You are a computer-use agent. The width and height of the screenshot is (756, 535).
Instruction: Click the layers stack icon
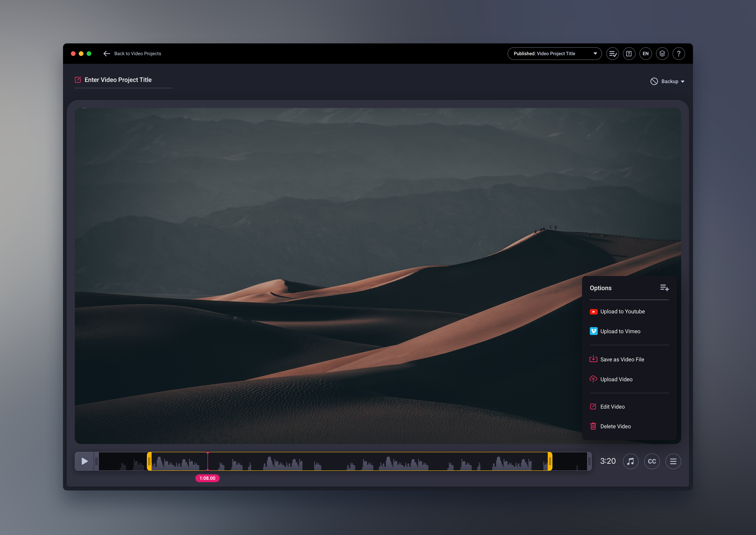[x=662, y=54]
